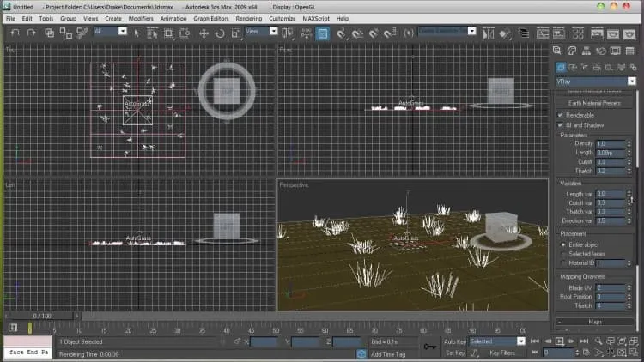Image resolution: width=644 pixels, height=362 pixels.
Task: Toggle the highlighted Snaps toggle icon
Action: [323, 33]
